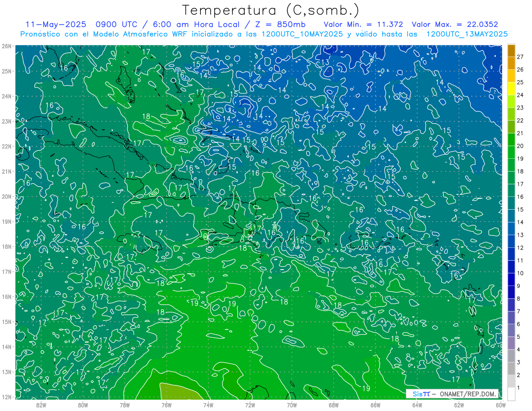Click the 68W longitude axis label
This screenshot has width=532, height=411.
coord(334,405)
